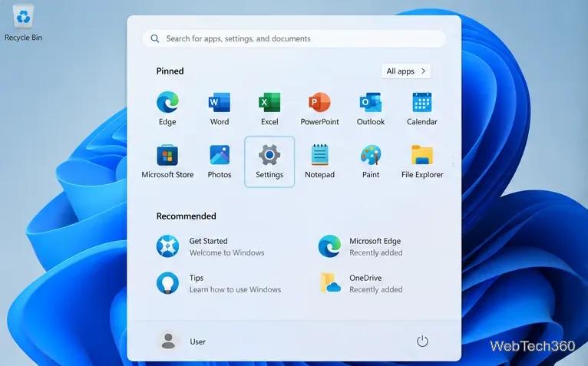Start PowerPoint from pinned apps
Image resolution: width=588 pixels, height=366 pixels.
319,108
